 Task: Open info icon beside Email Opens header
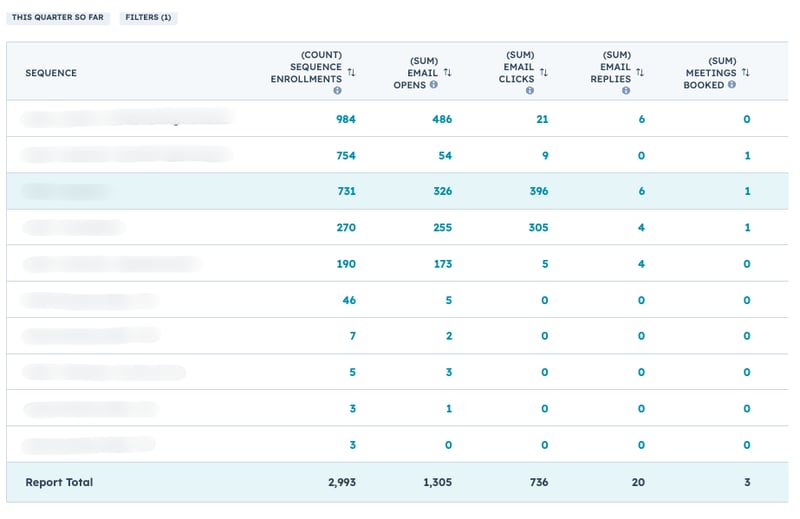(x=434, y=85)
